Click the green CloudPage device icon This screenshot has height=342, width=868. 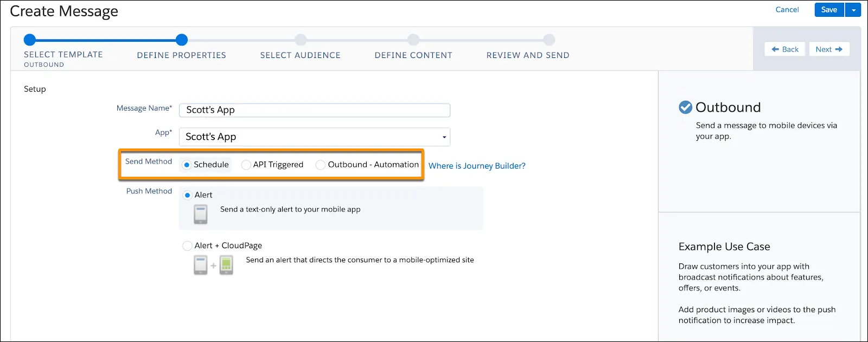(x=226, y=265)
